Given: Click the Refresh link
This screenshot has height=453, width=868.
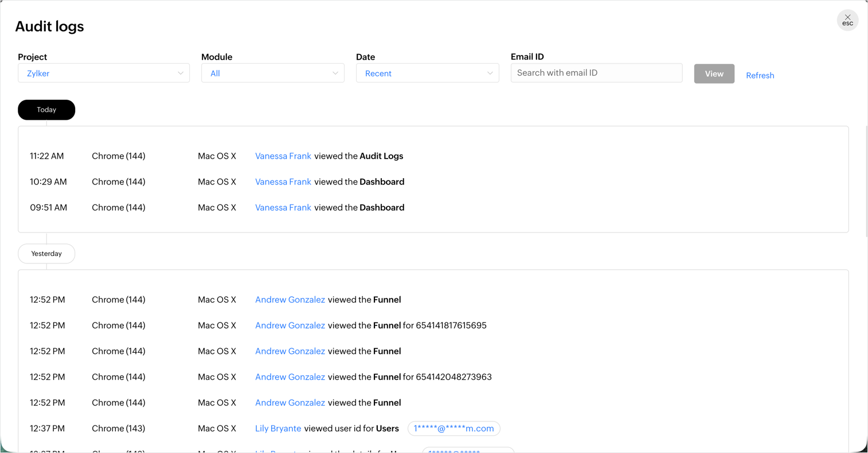Looking at the screenshot, I should (760, 76).
